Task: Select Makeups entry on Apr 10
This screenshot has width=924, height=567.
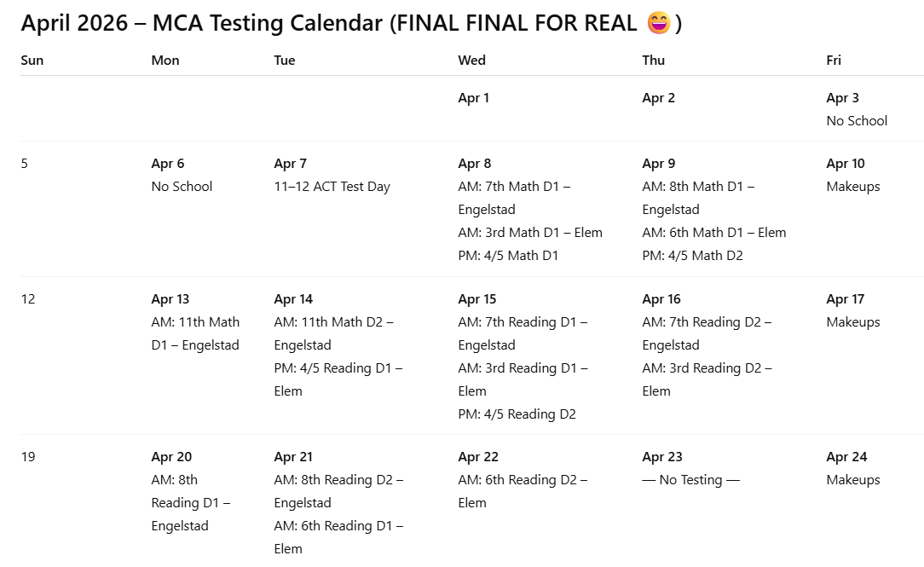Action: click(x=852, y=187)
